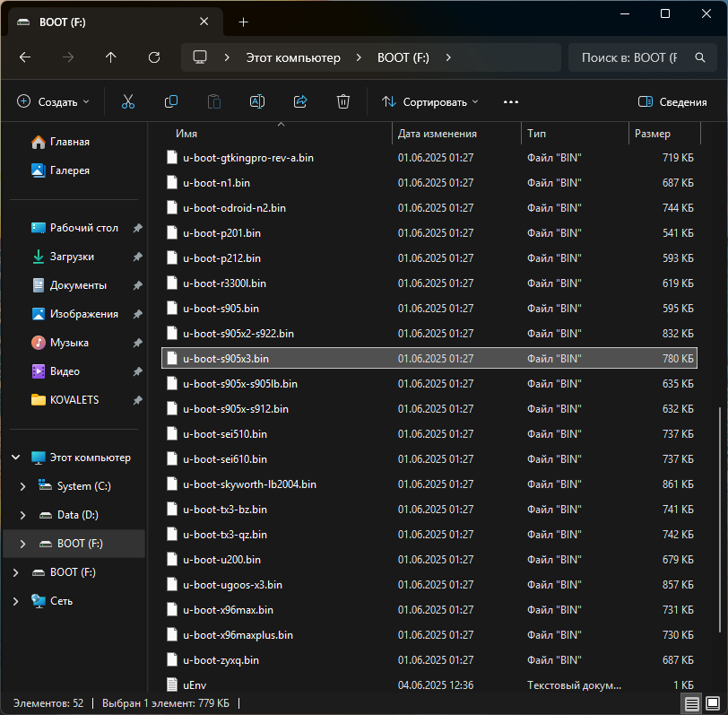This screenshot has width=728, height=715.
Task: Add a new tab with plus button
Action: pyautogui.click(x=243, y=22)
